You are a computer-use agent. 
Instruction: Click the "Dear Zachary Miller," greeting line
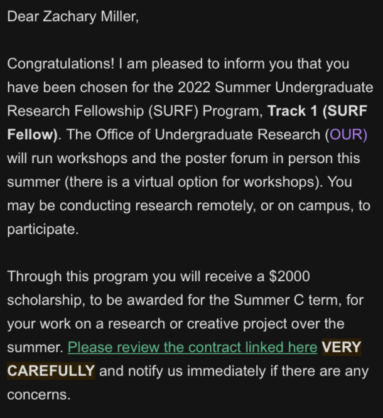73,16
